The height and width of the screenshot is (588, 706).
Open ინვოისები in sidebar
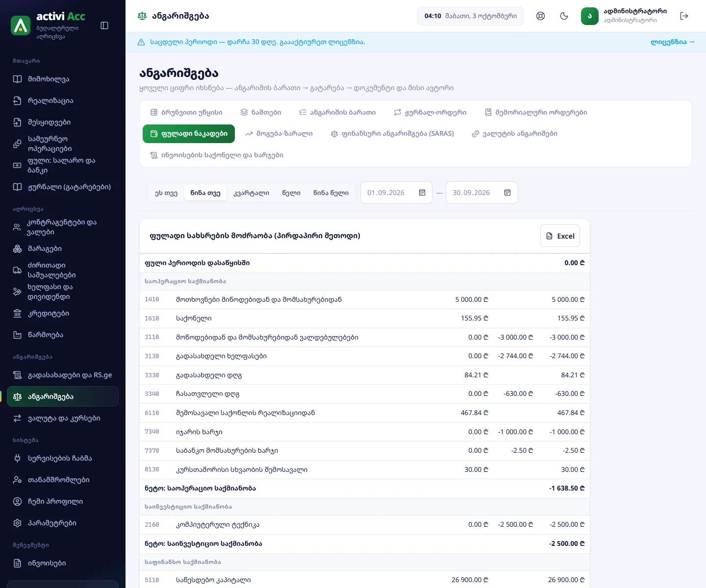click(x=63, y=563)
